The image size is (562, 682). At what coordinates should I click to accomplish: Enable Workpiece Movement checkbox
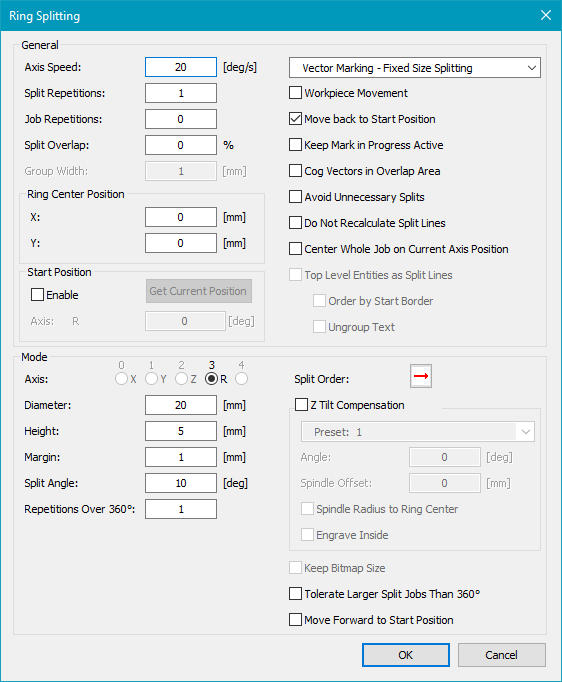click(x=295, y=93)
